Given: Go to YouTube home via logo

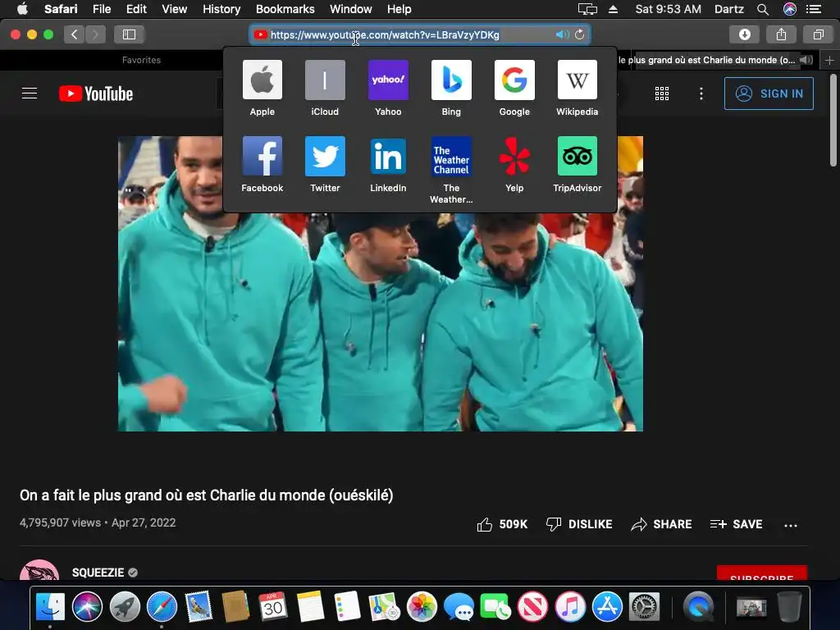Looking at the screenshot, I should (96, 94).
